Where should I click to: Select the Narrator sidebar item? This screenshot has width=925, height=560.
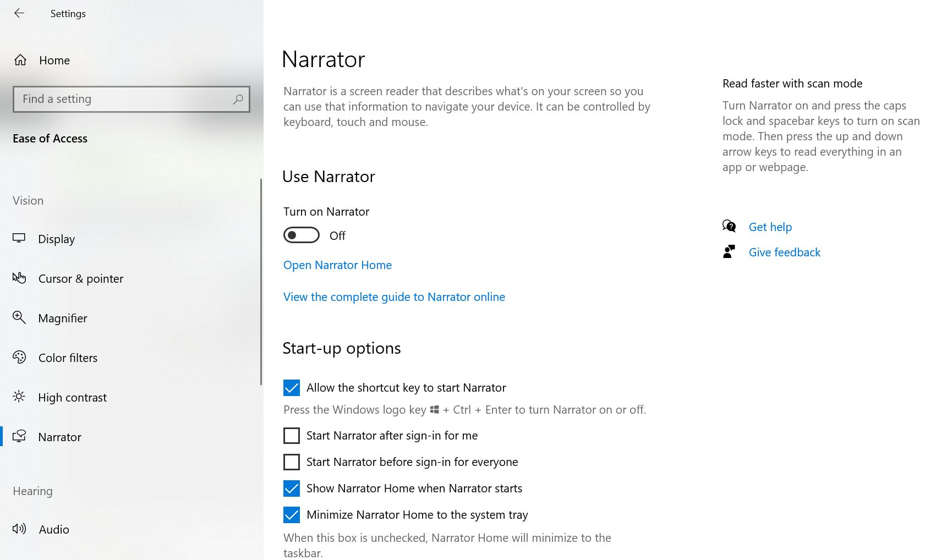[131, 437]
